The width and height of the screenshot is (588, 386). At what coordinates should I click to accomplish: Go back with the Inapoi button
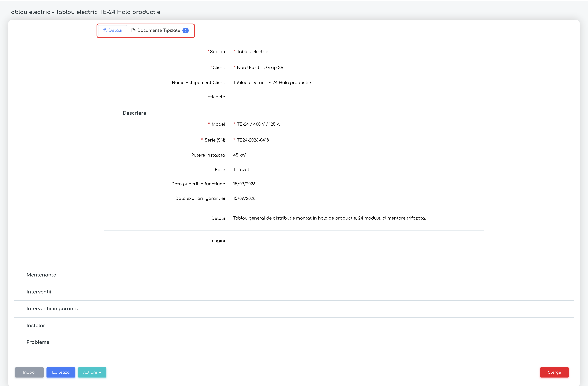pyautogui.click(x=29, y=372)
